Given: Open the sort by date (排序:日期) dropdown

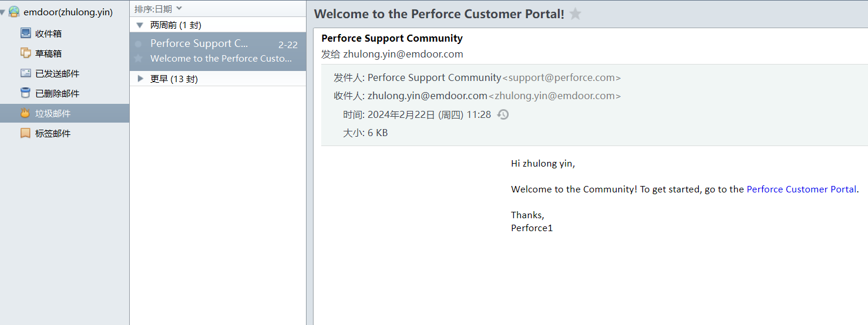Looking at the screenshot, I should [x=158, y=9].
